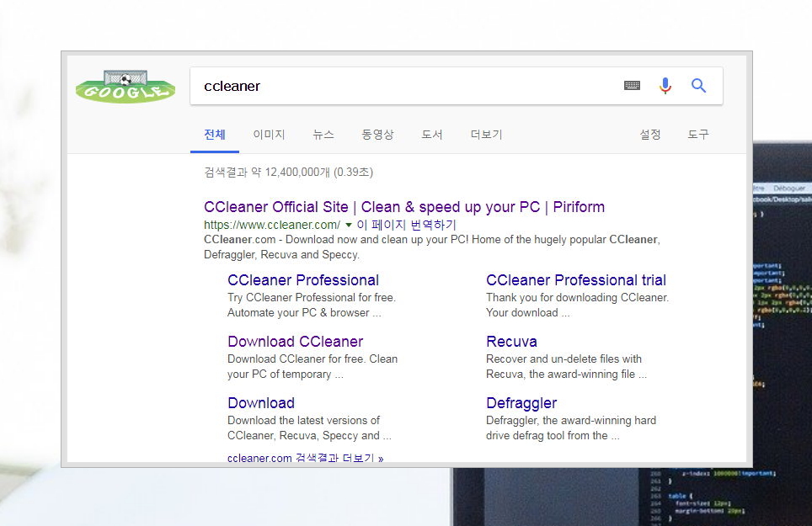Click 'Download CCleaner for free. Clean' description
Image resolution: width=812 pixels, height=526 pixels.
313,367
